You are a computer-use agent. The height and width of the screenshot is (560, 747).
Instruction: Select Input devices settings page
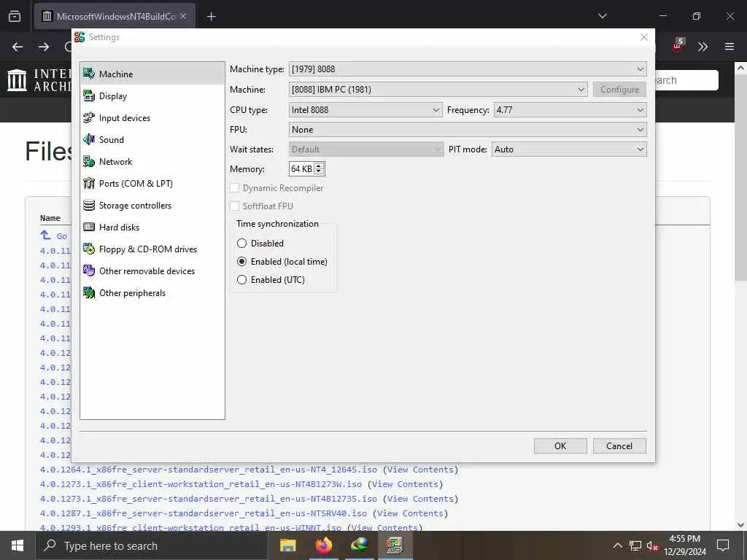[x=152, y=117]
